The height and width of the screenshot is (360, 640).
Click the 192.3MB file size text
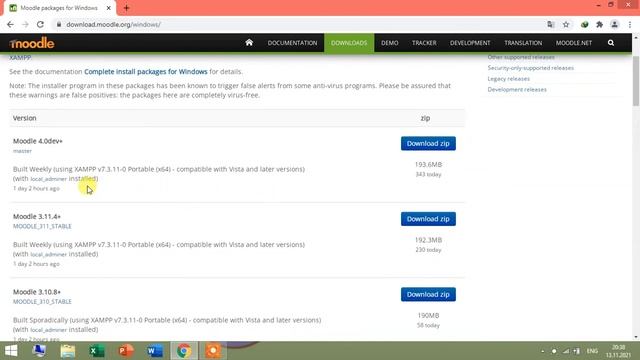click(x=428, y=240)
